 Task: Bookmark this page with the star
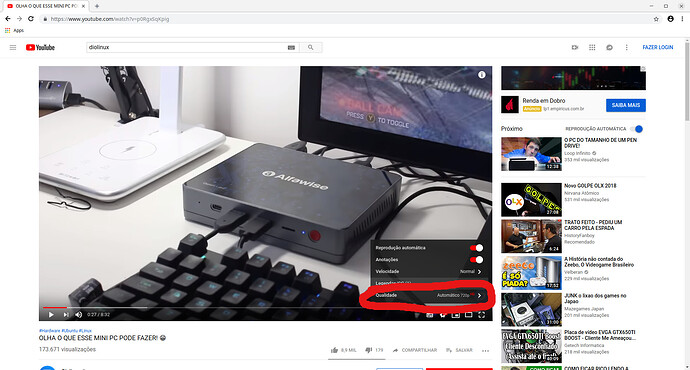click(656, 19)
